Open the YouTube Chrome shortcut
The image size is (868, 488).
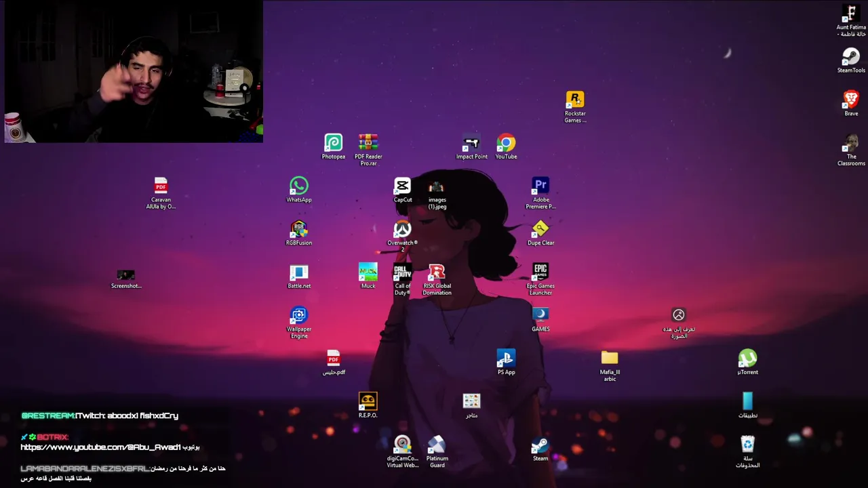506,147
